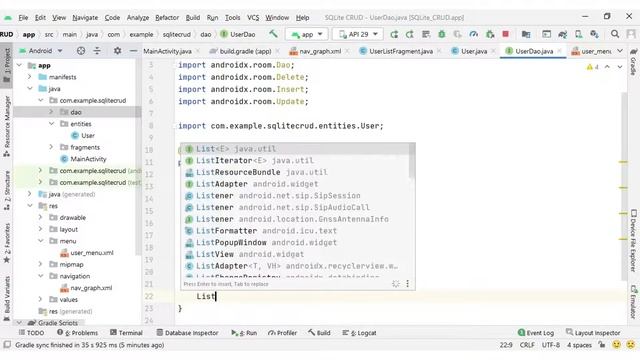Click the warnings indicator showing 4
The height and width of the screenshot is (360, 640).
click(592, 67)
